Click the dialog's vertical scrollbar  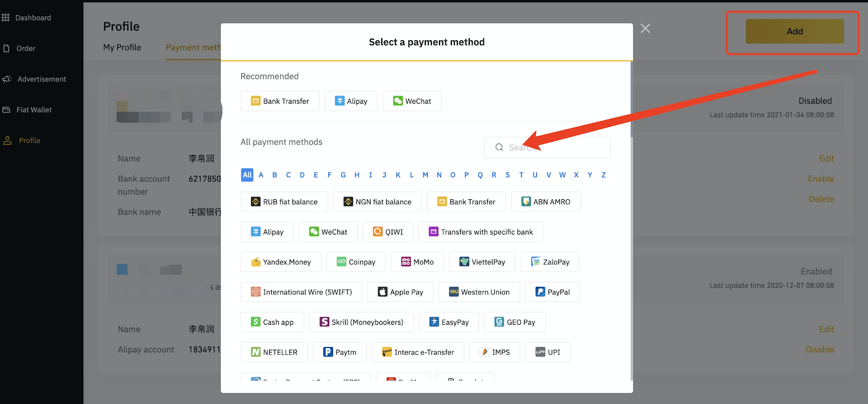click(631, 99)
